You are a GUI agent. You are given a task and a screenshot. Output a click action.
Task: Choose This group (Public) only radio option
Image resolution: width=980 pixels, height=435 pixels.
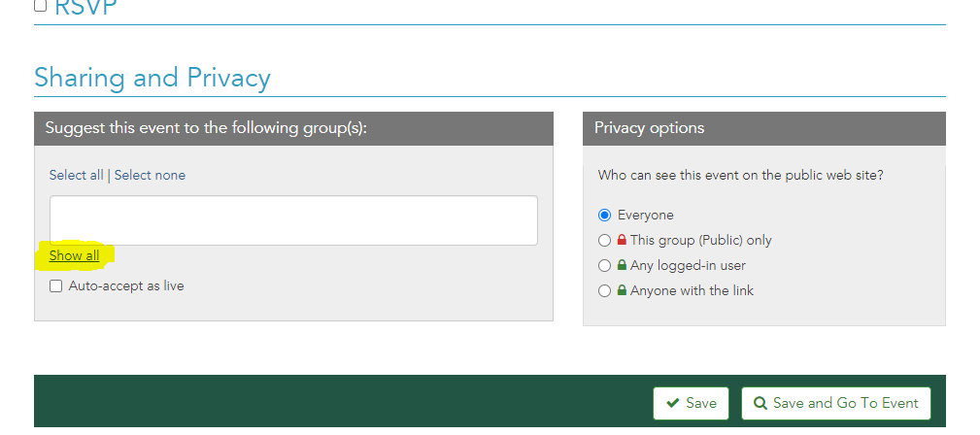605,240
